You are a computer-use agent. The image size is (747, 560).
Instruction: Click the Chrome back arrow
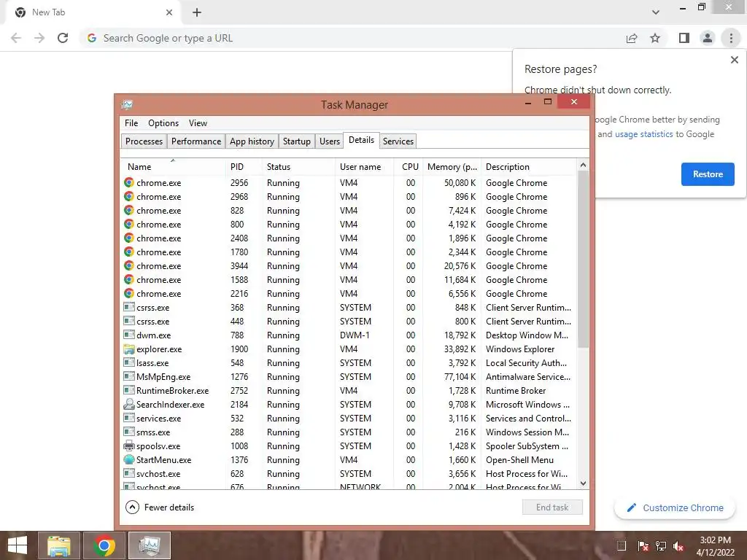click(x=16, y=38)
